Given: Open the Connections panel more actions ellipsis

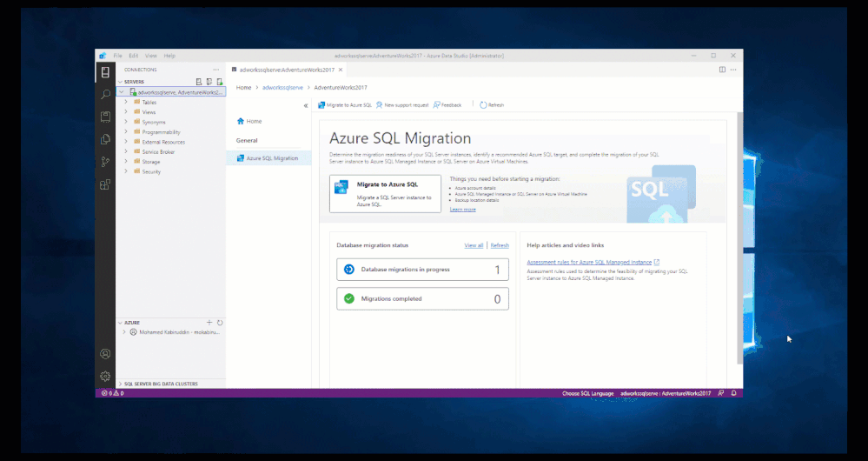Looking at the screenshot, I should [215, 70].
